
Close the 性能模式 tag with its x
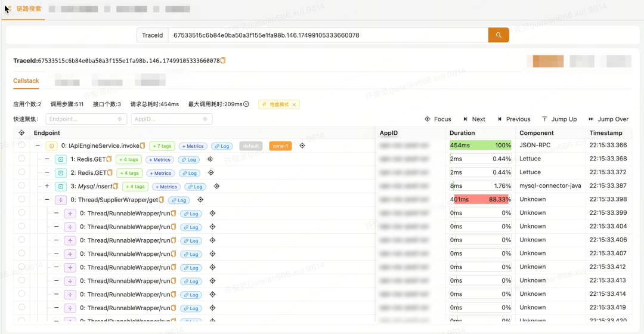point(294,104)
